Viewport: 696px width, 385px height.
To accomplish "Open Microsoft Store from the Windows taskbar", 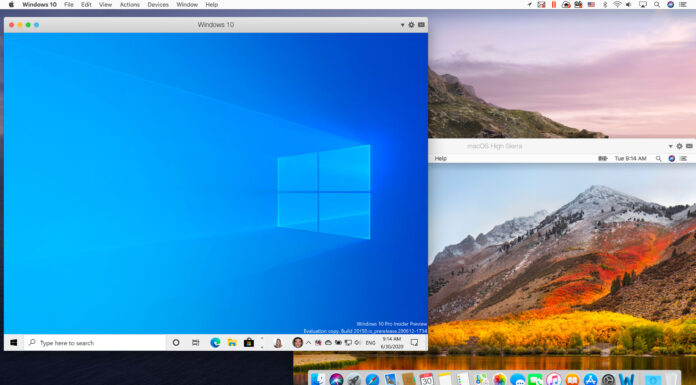I will (x=249, y=343).
